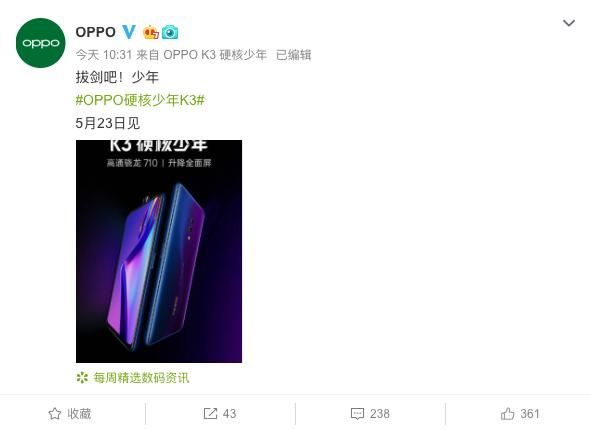Viewport: 591px width, 430px height.
Task: Click the repost share icon
Action: pos(210,414)
